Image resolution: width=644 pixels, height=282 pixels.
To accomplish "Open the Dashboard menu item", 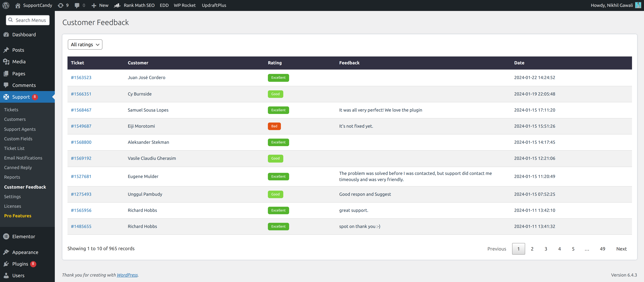I will (x=23, y=35).
